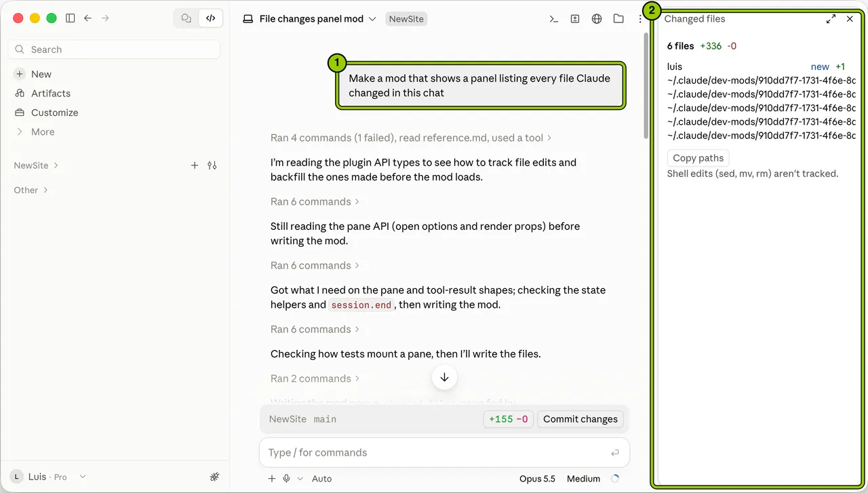Select the 'luis' file row in Changed files
The width and height of the screenshot is (868, 493).
[756, 66]
